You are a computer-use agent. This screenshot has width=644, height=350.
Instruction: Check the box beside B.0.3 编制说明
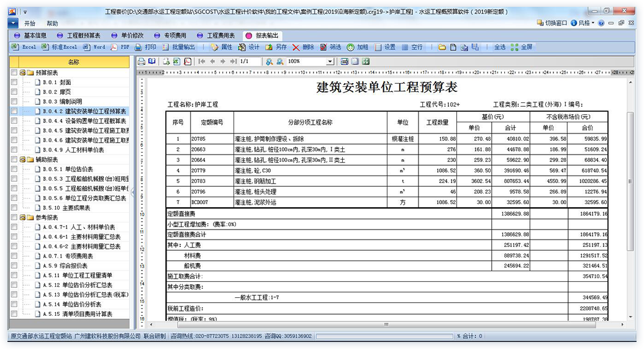[14, 101]
